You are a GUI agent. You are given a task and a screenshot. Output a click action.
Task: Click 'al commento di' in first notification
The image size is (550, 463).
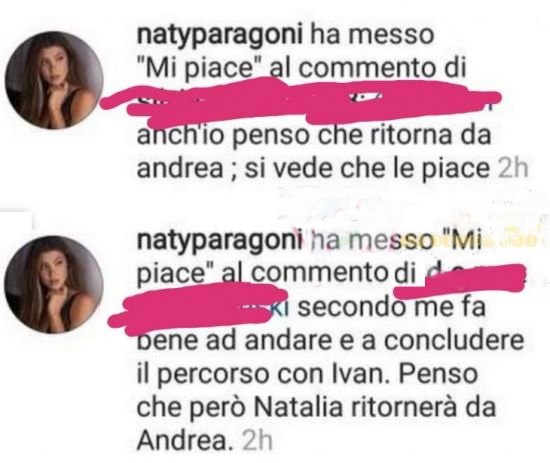[367, 68]
